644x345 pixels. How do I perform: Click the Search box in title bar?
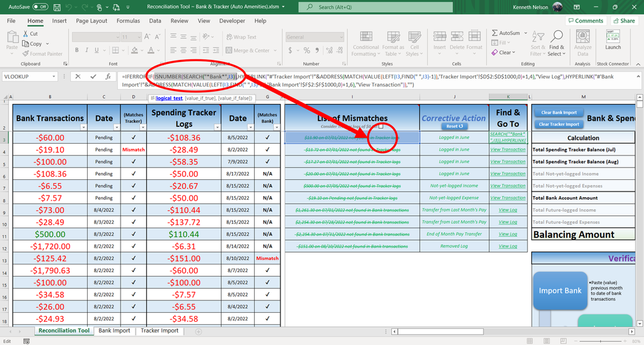tap(375, 7)
